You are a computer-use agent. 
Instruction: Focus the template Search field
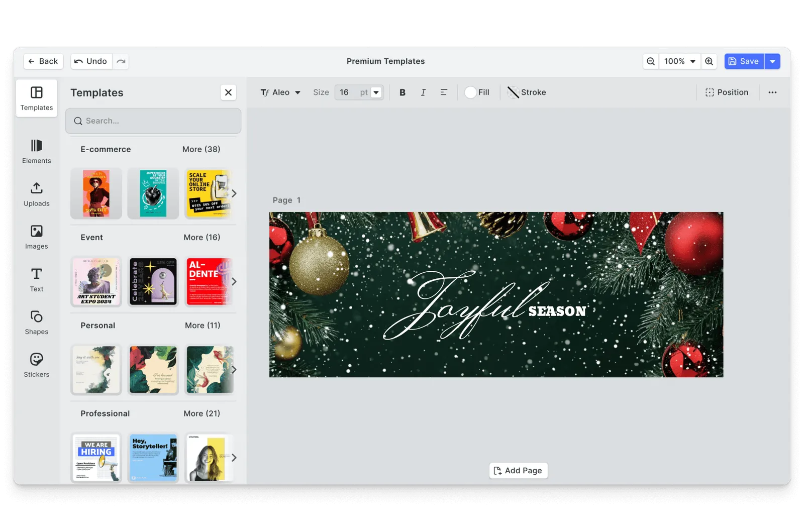[x=153, y=121]
